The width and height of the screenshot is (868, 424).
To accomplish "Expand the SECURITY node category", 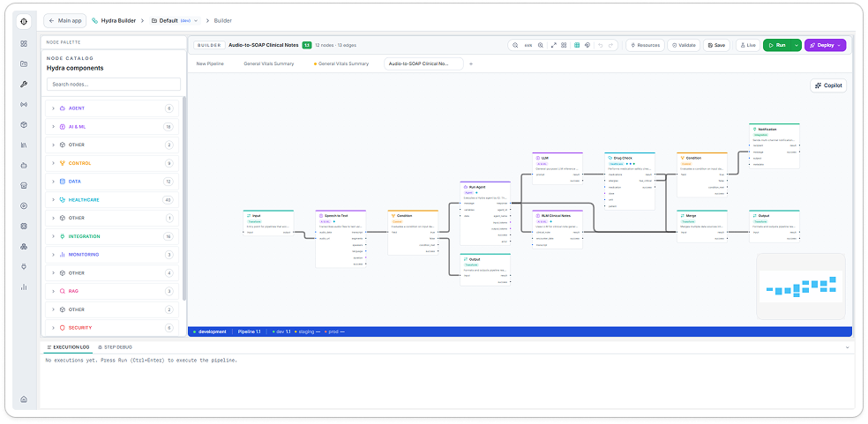I will pyautogui.click(x=112, y=328).
